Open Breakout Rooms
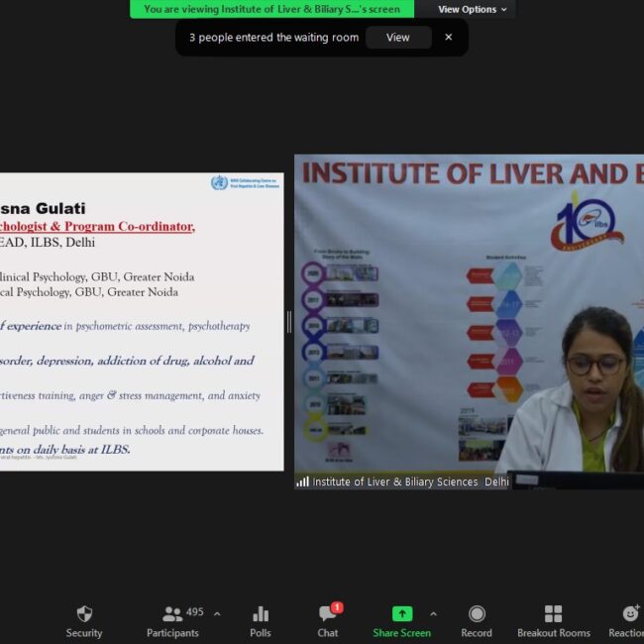 pyautogui.click(x=553, y=621)
